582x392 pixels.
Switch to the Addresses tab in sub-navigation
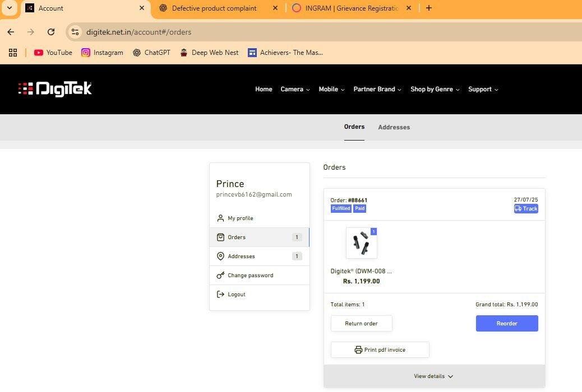tap(394, 127)
